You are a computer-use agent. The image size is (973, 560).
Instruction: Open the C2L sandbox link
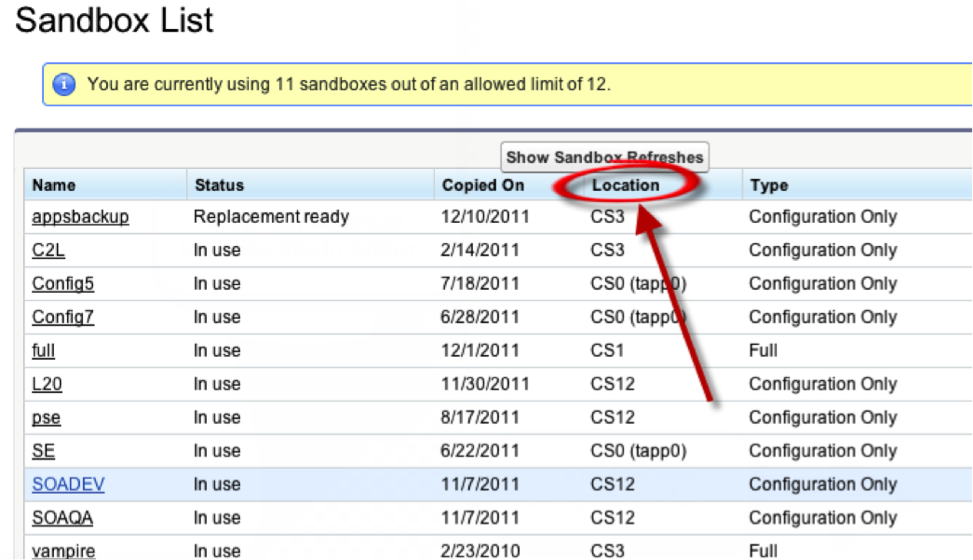[48, 250]
